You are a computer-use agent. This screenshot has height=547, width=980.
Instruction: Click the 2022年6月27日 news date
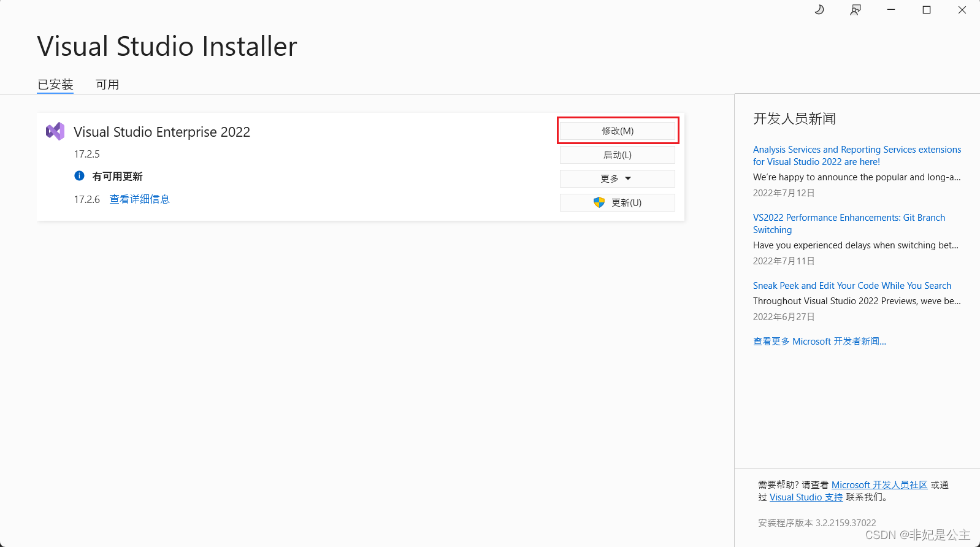point(784,317)
